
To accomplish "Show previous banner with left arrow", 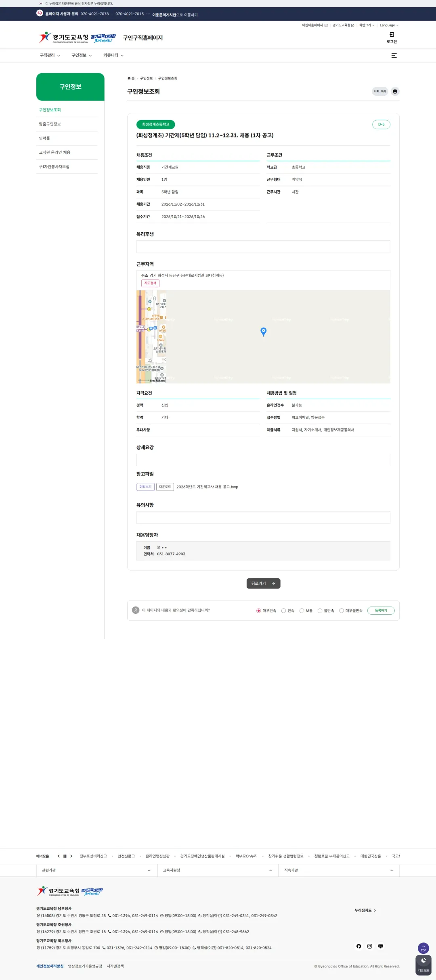I will pyautogui.click(x=59, y=856).
